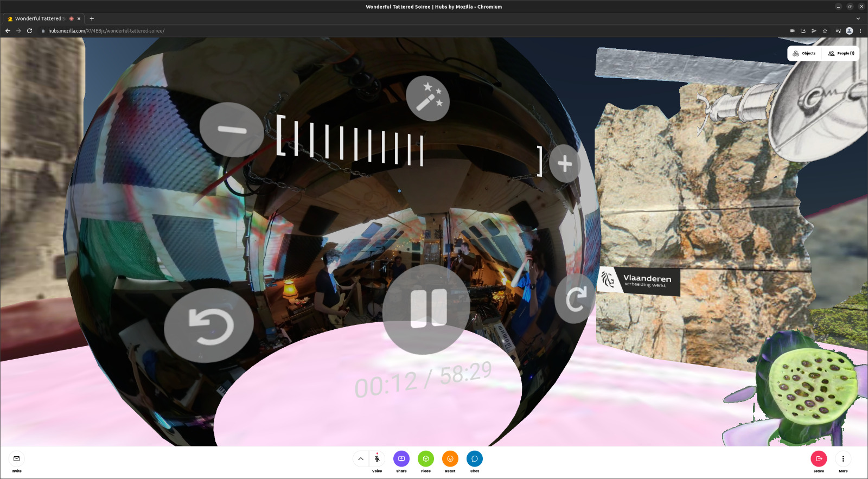The width and height of the screenshot is (868, 479).
Task: Expand the voice audio options chevron
Action: (361, 459)
